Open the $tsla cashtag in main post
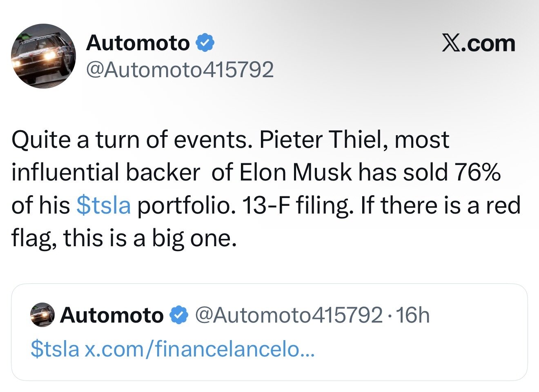The image size is (539, 392). click(104, 205)
